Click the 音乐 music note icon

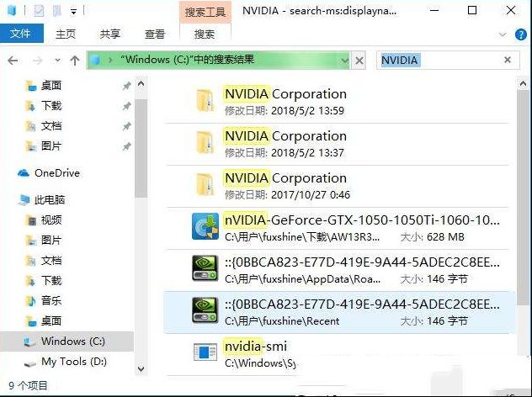pos(30,301)
